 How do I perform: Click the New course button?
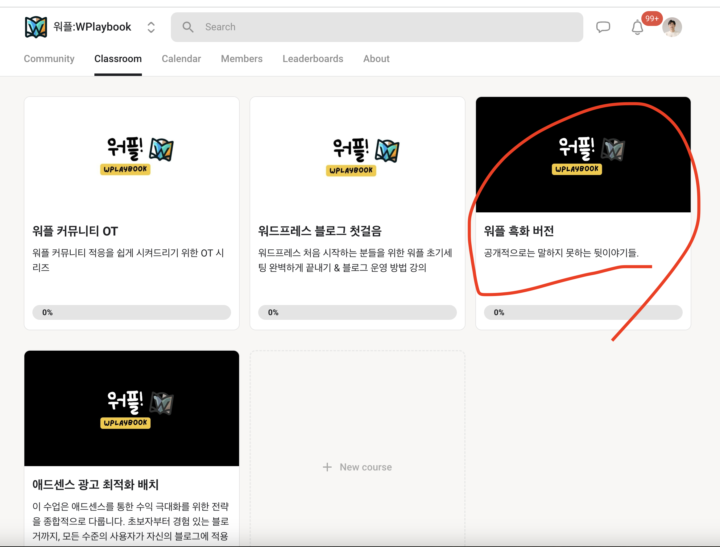point(357,467)
